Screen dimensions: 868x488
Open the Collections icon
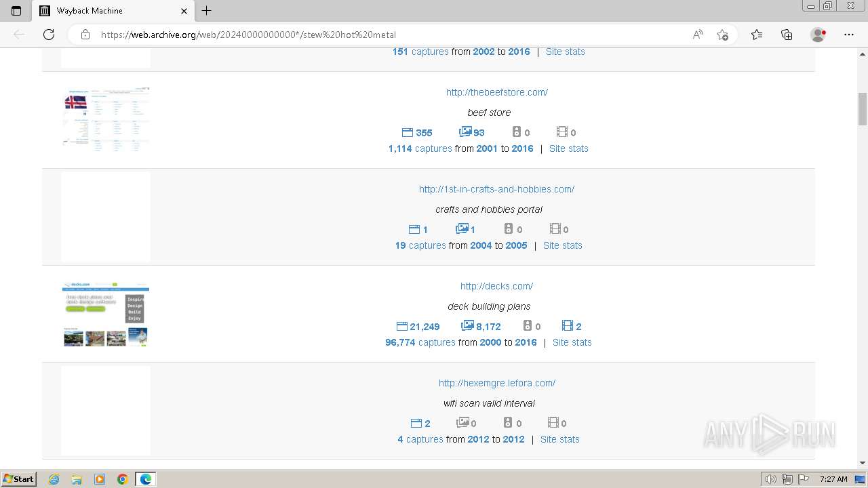[787, 35]
